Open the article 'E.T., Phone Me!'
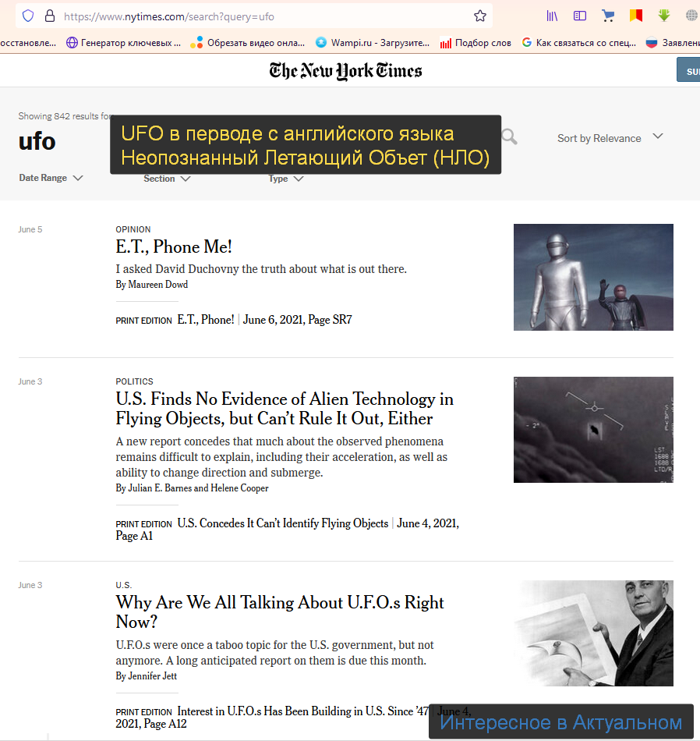 pos(173,246)
